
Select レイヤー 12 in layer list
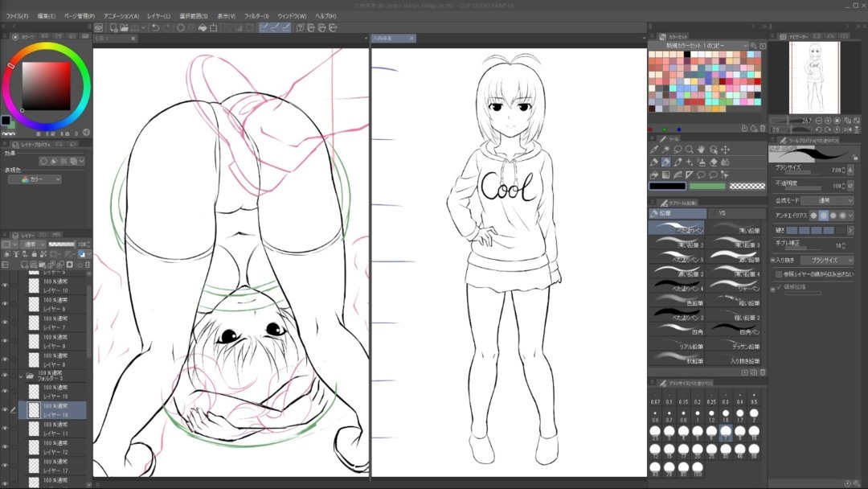point(52,447)
